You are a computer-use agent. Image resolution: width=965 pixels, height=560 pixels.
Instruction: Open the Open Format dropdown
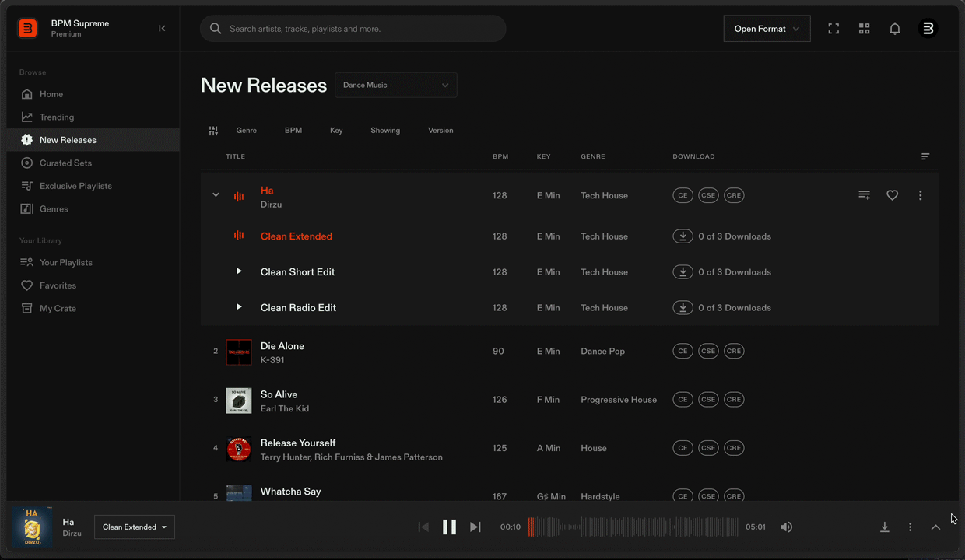point(767,29)
